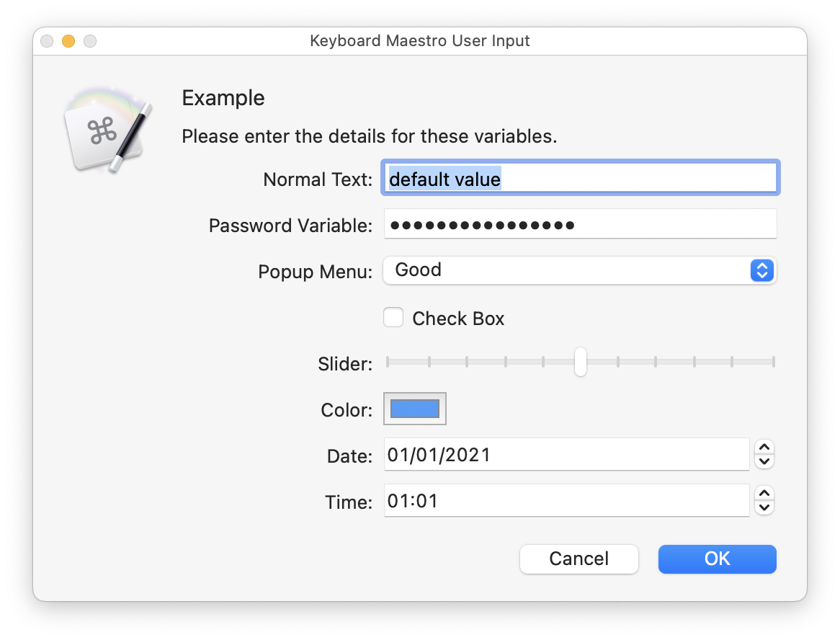This screenshot has width=840, height=640.
Task: Click the Normal Text input field
Action: (579, 178)
